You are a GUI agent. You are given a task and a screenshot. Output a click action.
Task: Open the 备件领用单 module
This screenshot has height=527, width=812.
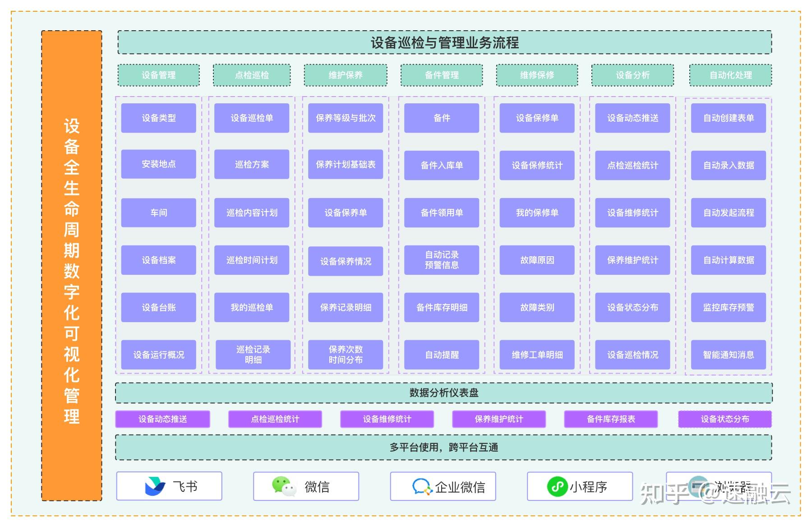click(x=442, y=213)
